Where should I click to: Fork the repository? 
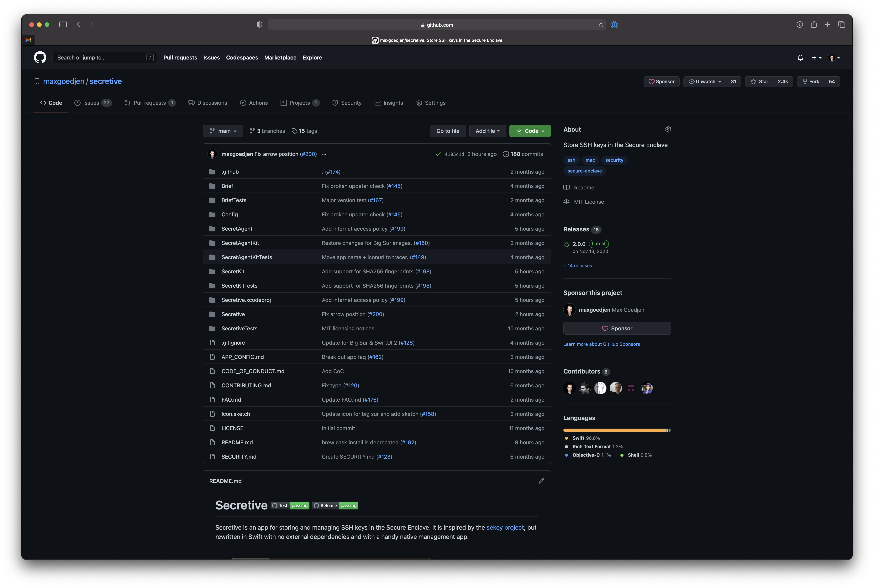811,81
